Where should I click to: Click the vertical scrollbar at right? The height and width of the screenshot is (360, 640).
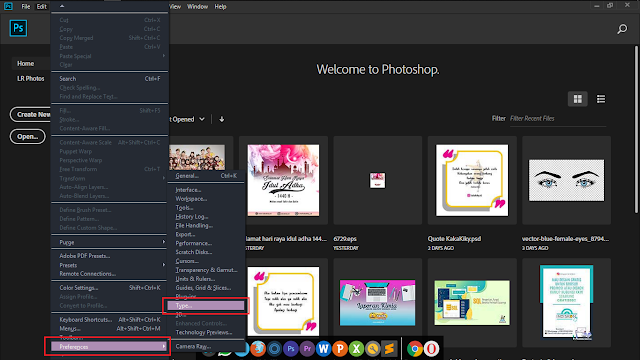pos(636,129)
